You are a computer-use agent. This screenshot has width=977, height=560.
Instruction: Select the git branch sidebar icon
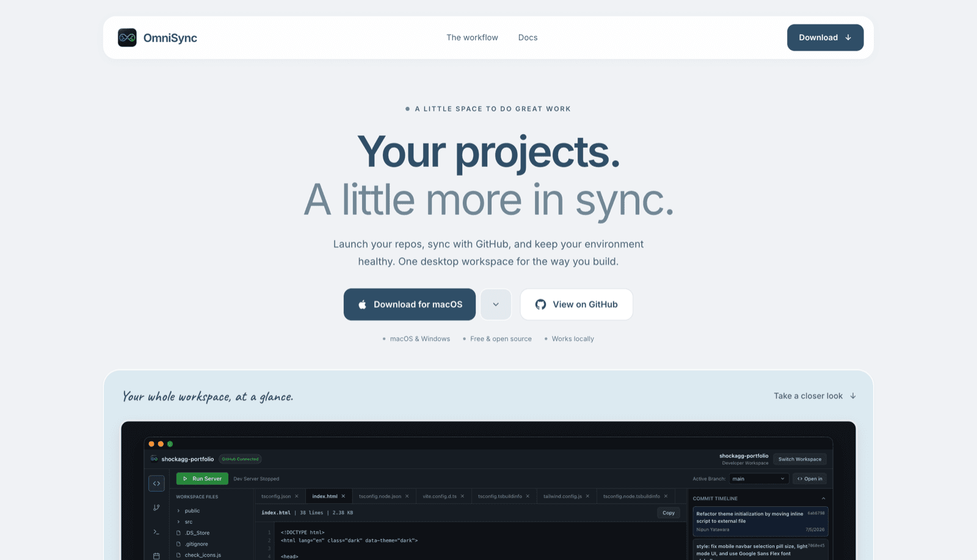(x=156, y=507)
